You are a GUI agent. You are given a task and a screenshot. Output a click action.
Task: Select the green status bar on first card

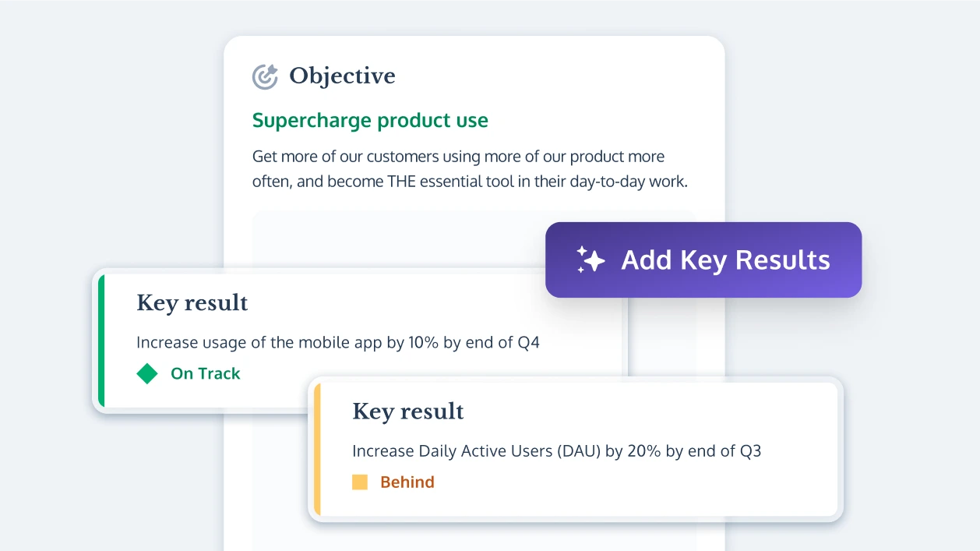click(x=101, y=341)
